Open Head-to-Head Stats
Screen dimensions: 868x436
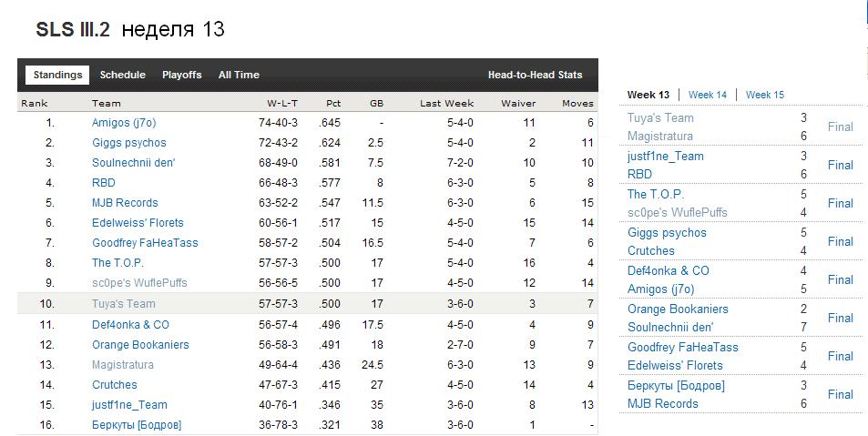click(x=535, y=75)
